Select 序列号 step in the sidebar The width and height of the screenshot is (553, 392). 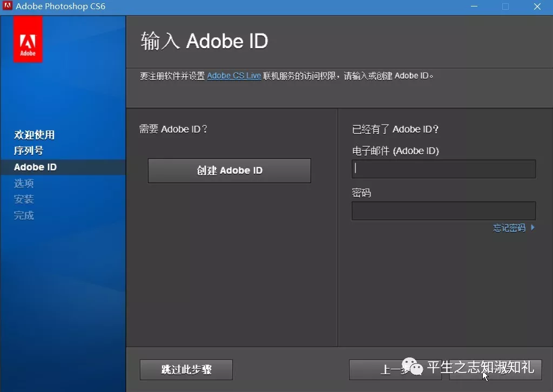[29, 151]
